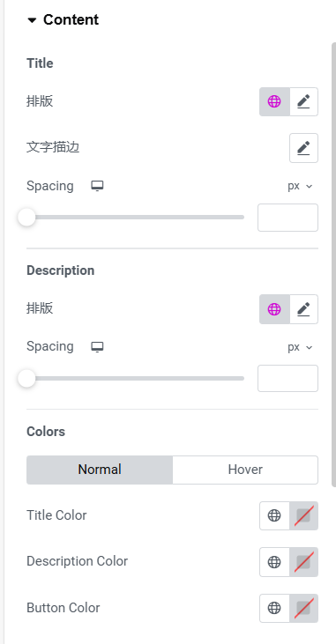Edit Description typography with pencil icon
336x644 pixels.
point(303,309)
